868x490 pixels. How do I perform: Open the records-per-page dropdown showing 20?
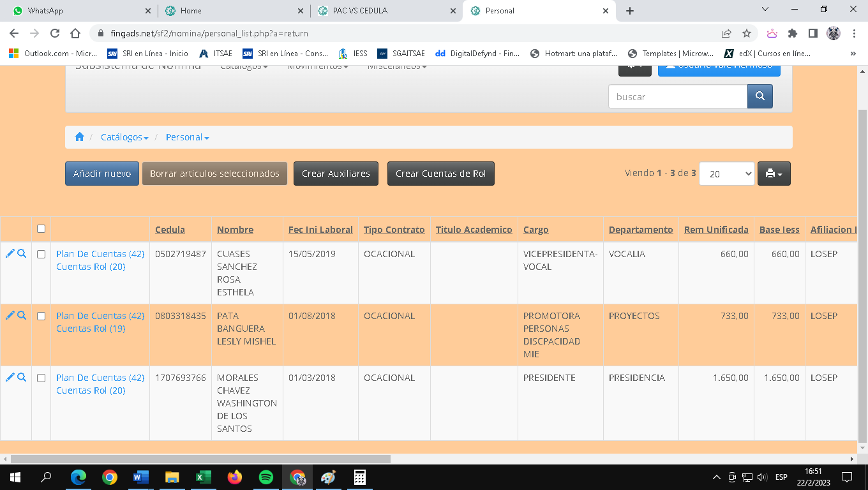(x=726, y=174)
